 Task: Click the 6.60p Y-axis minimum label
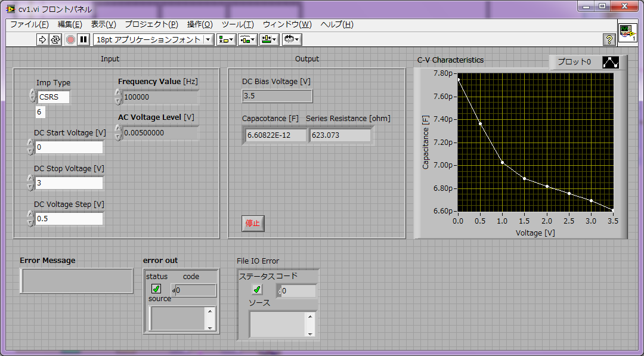pyautogui.click(x=442, y=211)
